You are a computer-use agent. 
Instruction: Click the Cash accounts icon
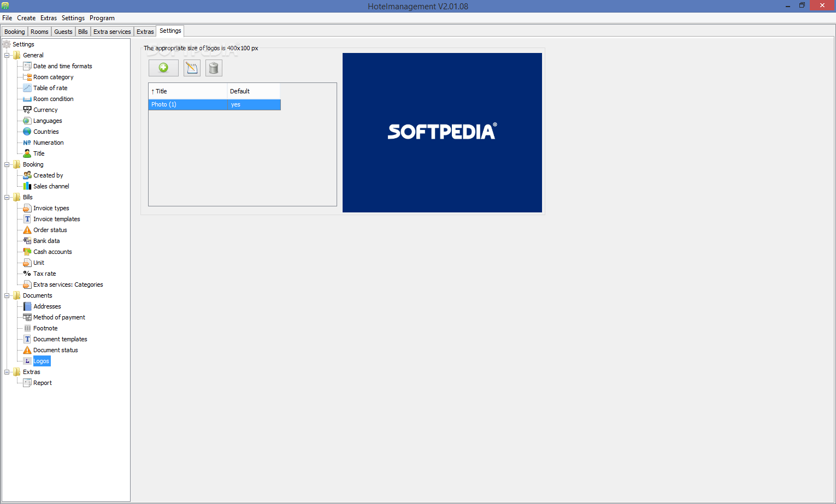click(27, 252)
